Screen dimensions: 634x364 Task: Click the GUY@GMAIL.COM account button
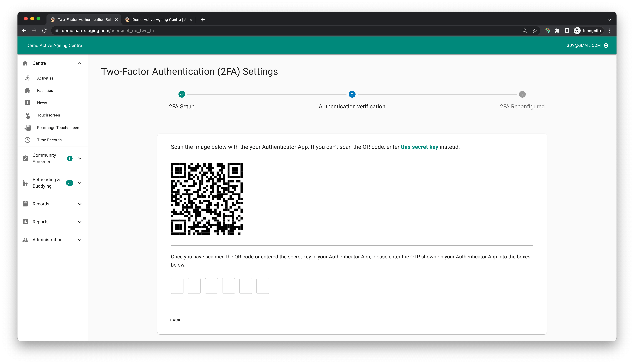pos(587,46)
